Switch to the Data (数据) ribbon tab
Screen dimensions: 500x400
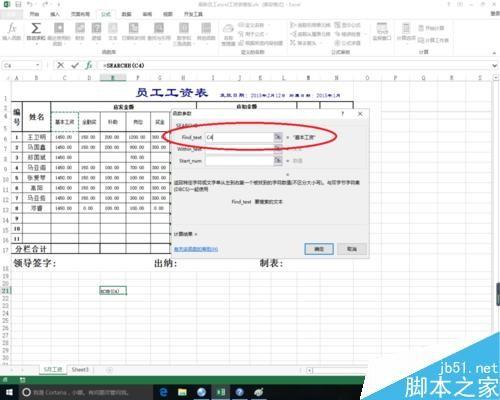tap(126, 14)
